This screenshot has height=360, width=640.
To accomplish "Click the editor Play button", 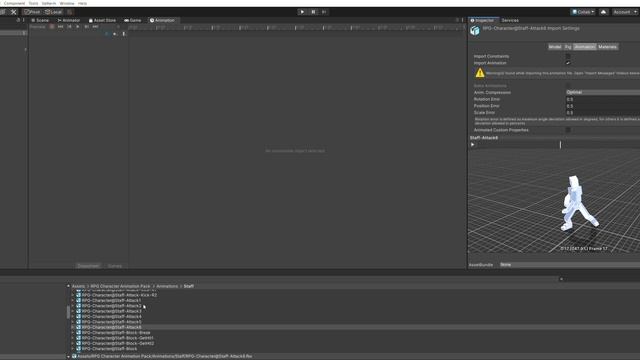I will tap(302, 12).
